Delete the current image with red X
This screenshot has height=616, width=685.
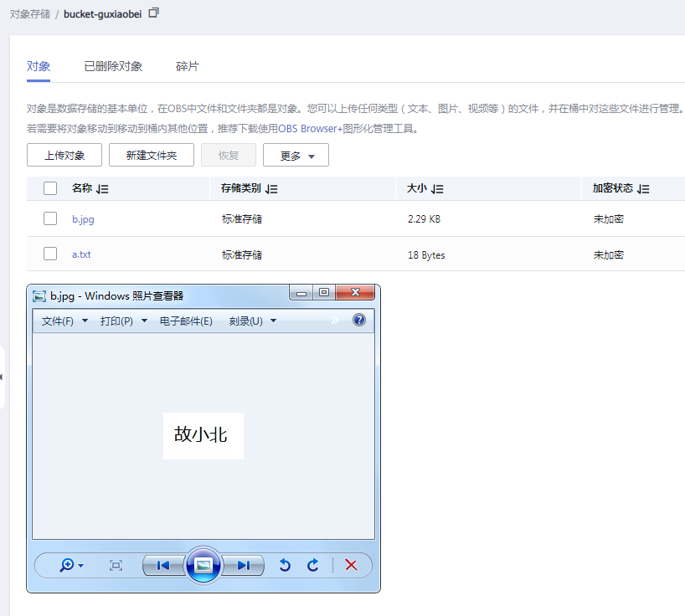pyautogui.click(x=351, y=565)
